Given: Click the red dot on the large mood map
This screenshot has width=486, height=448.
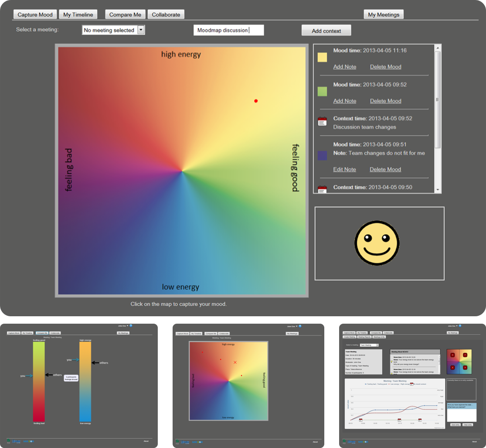Looking at the screenshot, I should pyautogui.click(x=256, y=101).
